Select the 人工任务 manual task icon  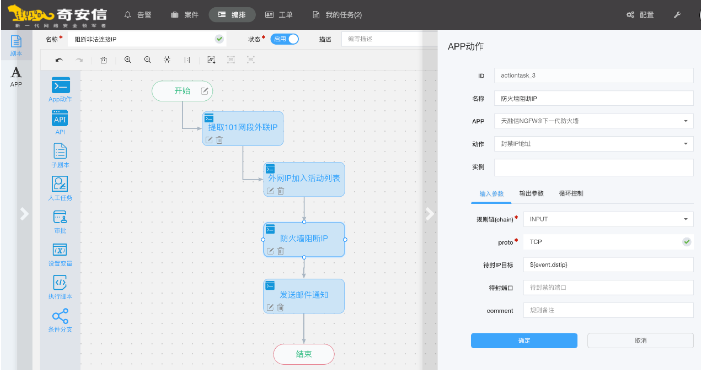click(x=60, y=184)
